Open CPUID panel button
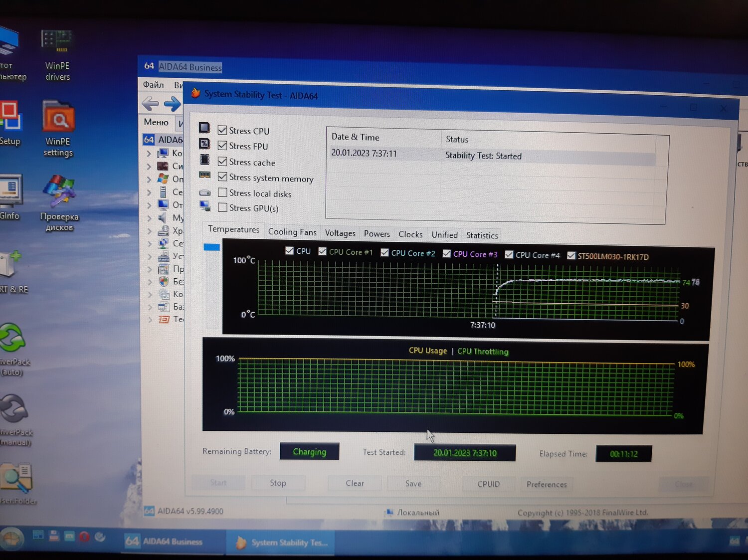This screenshot has height=560, width=748. 488,484
